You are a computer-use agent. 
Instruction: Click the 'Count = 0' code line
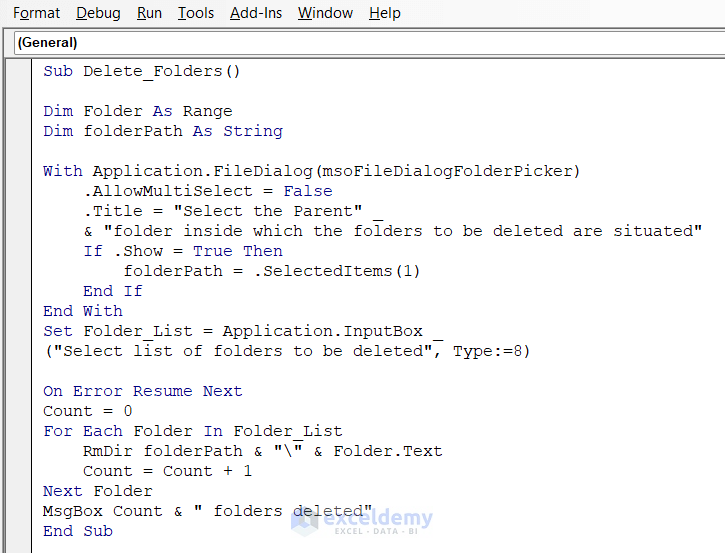[87, 411]
